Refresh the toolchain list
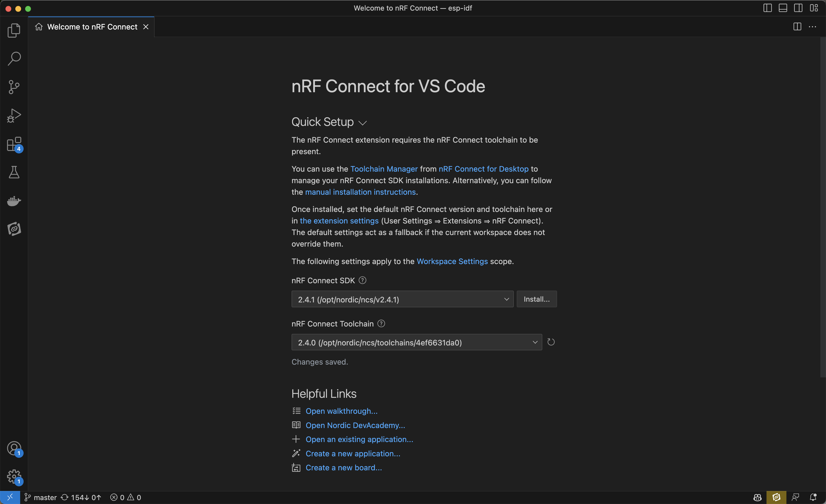 [551, 342]
